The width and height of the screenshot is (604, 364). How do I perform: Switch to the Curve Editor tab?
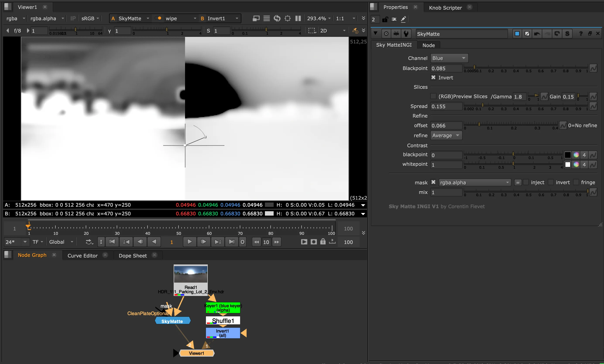82,255
